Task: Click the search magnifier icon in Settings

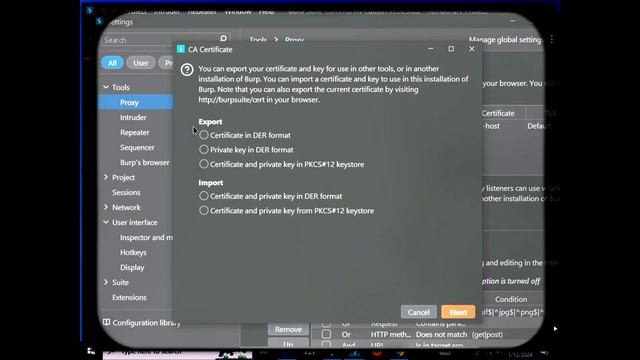Action: click(224, 39)
